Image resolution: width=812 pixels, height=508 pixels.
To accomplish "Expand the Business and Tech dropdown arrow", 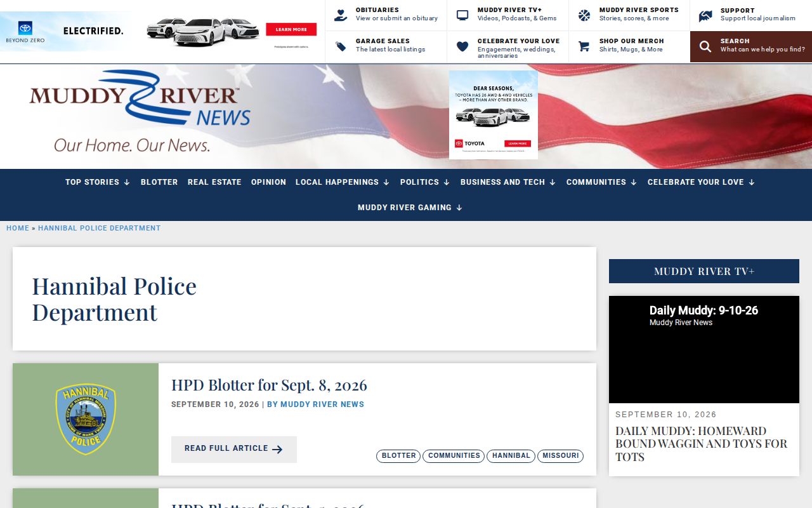I will (x=553, y=182).
